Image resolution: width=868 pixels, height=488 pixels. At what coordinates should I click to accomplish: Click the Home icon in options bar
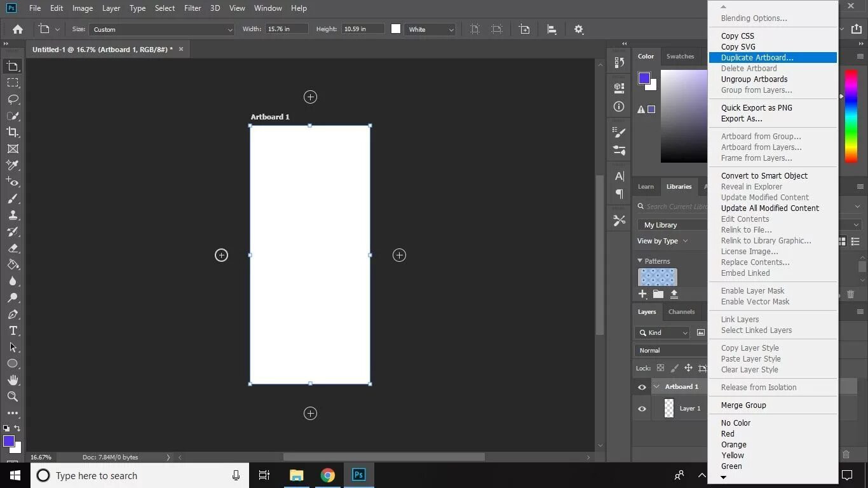click(18, 29)
